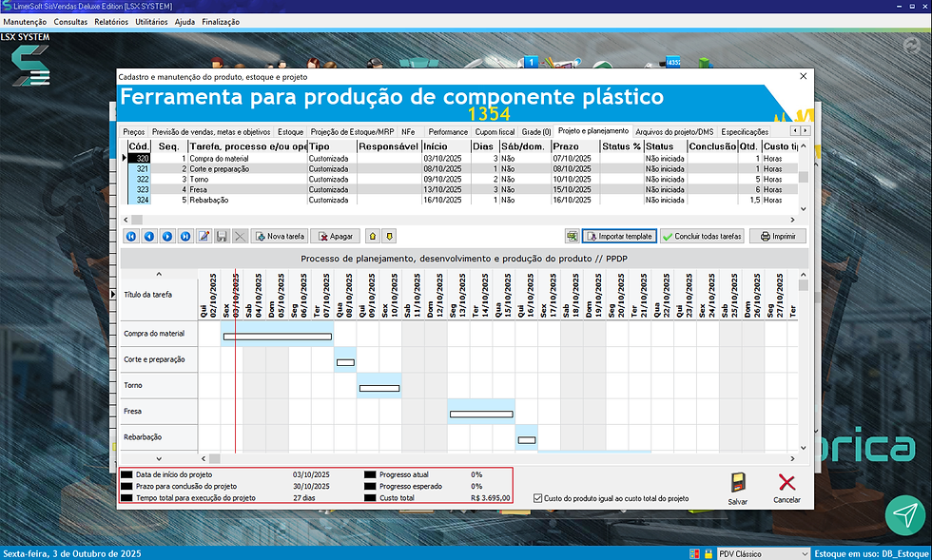Switch to the Cupom fiscal tab
Viewport: 932px width, 560px height.
(x=495, y=132)
